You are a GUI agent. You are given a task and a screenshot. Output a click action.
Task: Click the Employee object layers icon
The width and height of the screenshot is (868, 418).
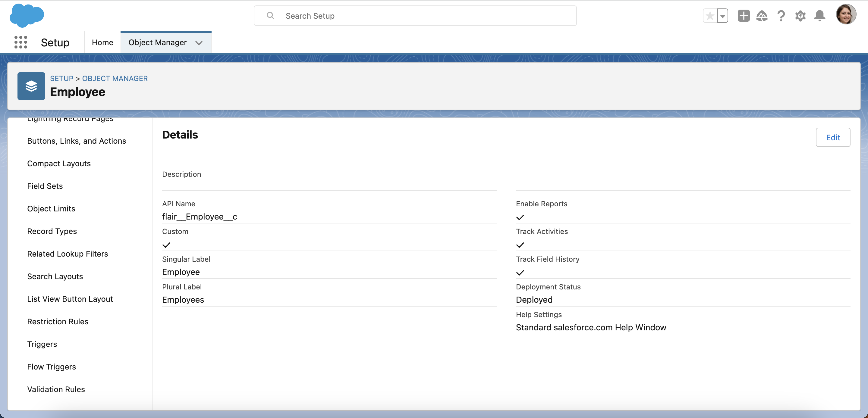tap(31, 86)
